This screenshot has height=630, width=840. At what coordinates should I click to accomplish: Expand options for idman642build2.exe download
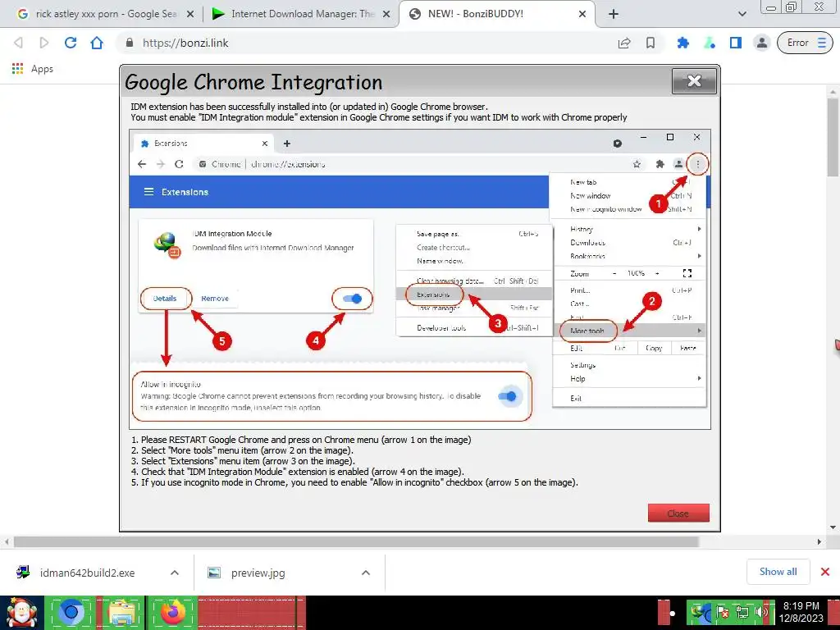175,573
